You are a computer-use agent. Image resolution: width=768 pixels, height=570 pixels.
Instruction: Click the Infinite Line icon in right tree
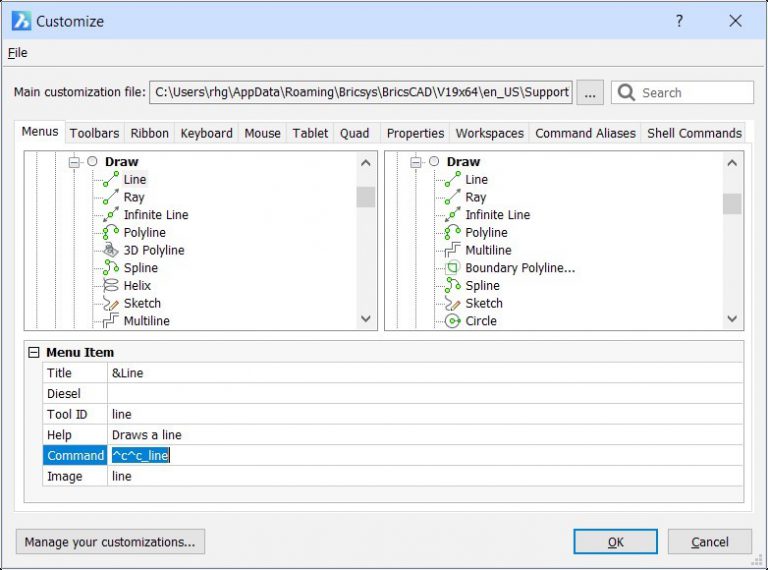click(453, 214)
